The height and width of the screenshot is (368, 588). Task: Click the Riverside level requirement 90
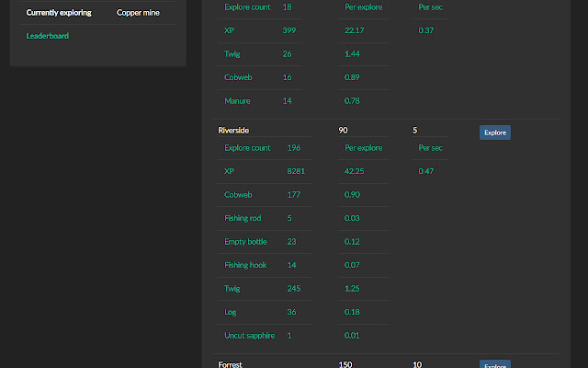pos(343,131)
